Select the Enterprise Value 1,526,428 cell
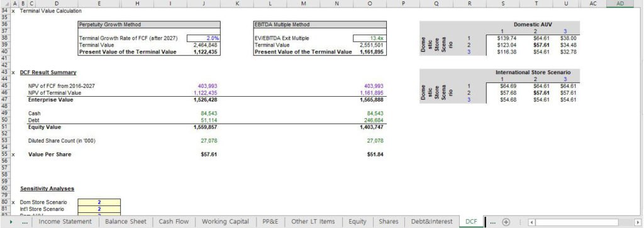The width and height of the screenshot is (644, 228). pyautogui.click(x=204, y=100)
